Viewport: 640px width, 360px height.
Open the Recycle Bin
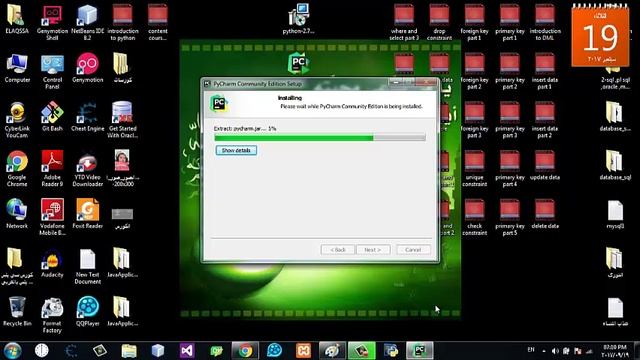click(x=17, y=311)
